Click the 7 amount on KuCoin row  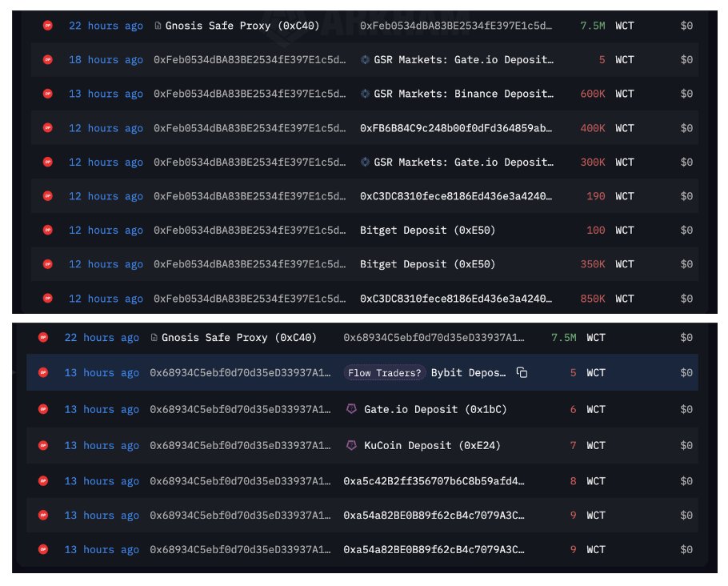point(573,445)
